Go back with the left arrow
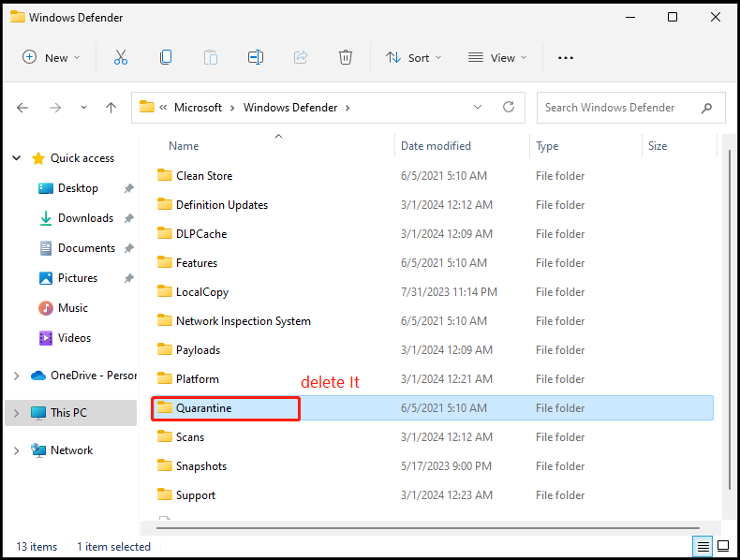The width and height of the screenshot is (740, 560). (x=22, y=108)
